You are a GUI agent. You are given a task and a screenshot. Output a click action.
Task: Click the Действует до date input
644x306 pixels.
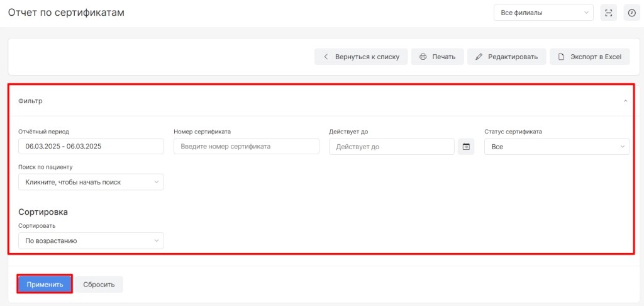[391, 147]
